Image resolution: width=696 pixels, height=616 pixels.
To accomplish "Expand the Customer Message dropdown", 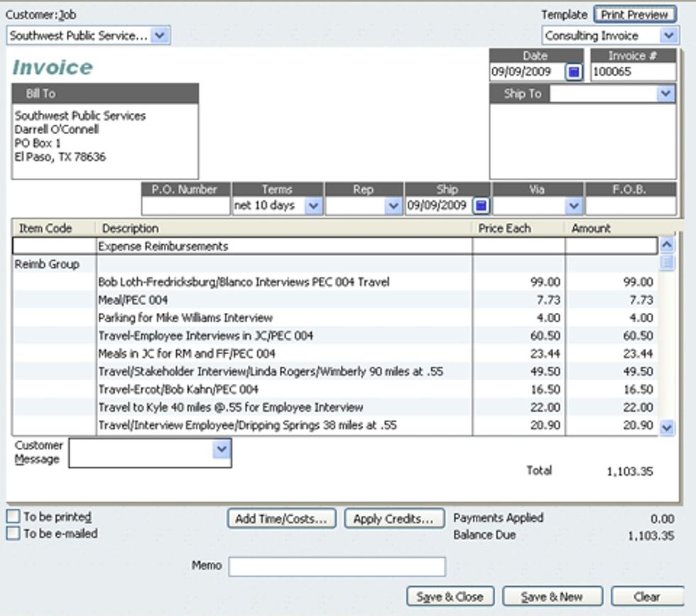I will 222,449.
